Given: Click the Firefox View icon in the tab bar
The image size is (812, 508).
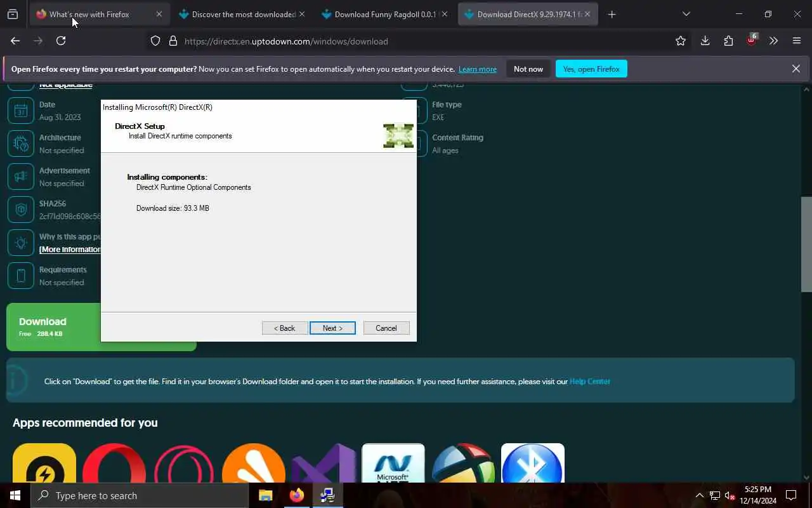Looking at the screenshot, I should [13, 14].
